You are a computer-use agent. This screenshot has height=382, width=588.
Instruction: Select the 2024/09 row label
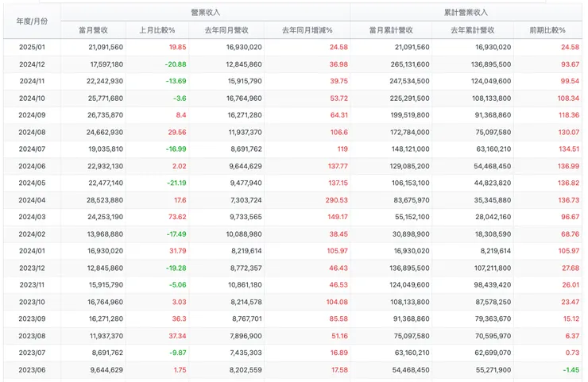click(32, 115)
